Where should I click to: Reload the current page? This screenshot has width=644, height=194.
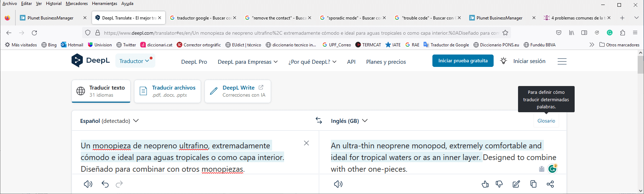34,33
